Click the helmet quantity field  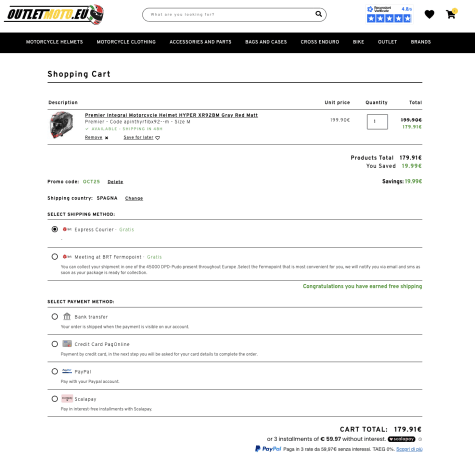(377, 122)
